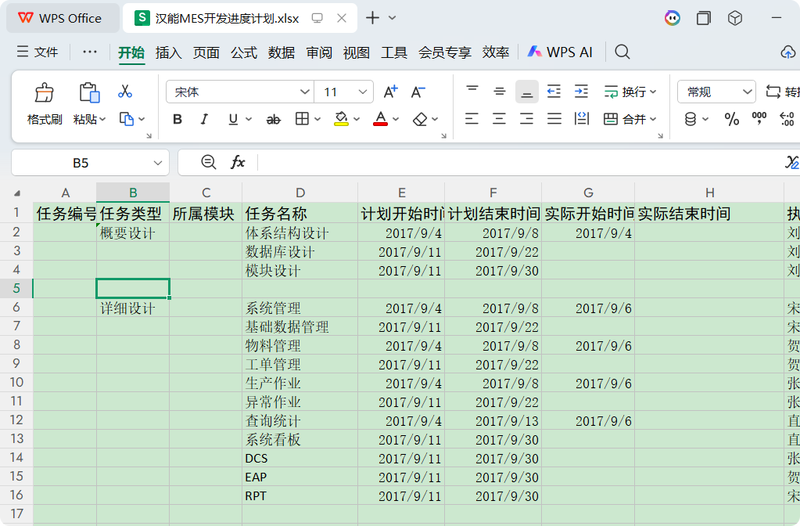Toggle Italic formatting
This screenshot has width=800, height=526.
coord(204,119)
